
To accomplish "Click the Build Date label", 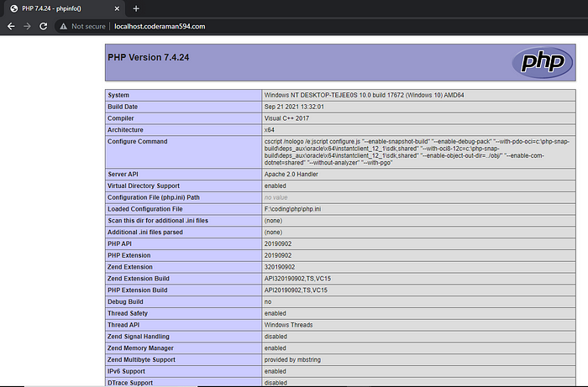I will point(123,107).
